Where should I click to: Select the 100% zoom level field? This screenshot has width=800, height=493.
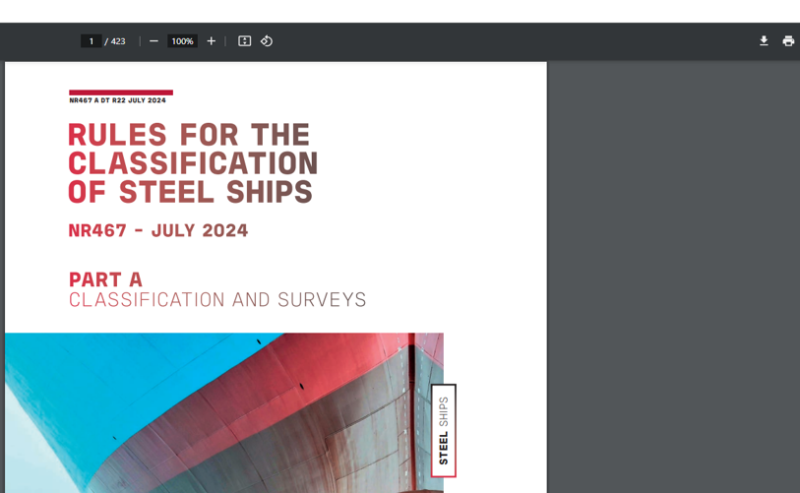[182, 41]
